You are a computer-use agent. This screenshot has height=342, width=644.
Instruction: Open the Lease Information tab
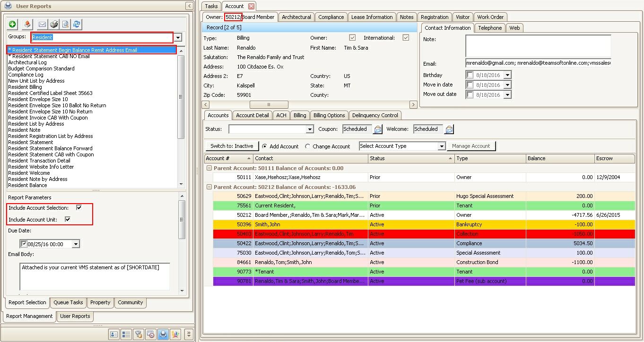point(372,17)
